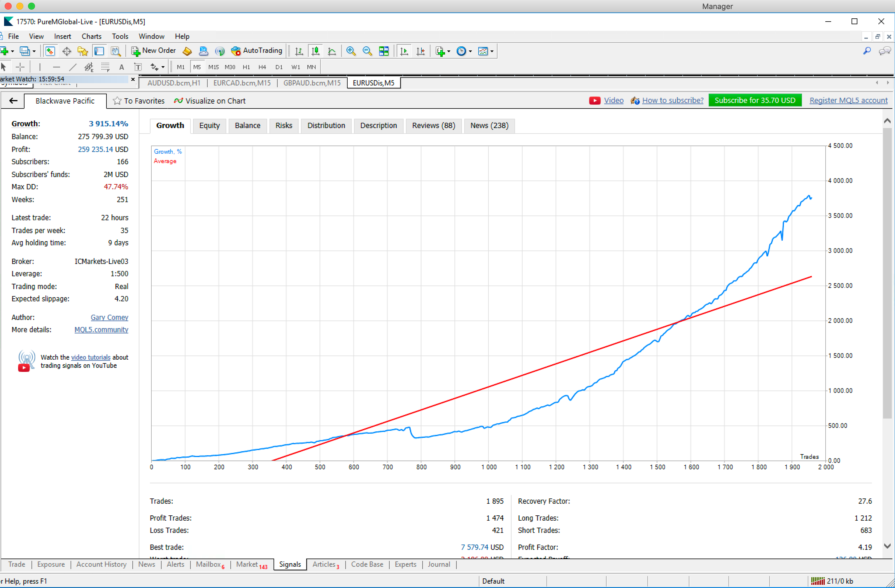Select the cursor arrow tool
This screenshot has height=588, width=895.
point(4,67)
